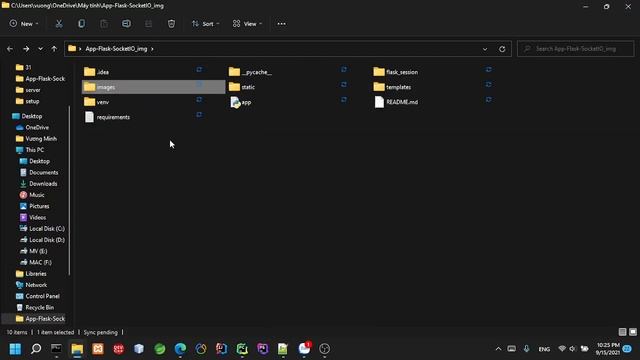
Task: Click the Search App-Flask-SocketIO_img box
Action: point(576,49)
